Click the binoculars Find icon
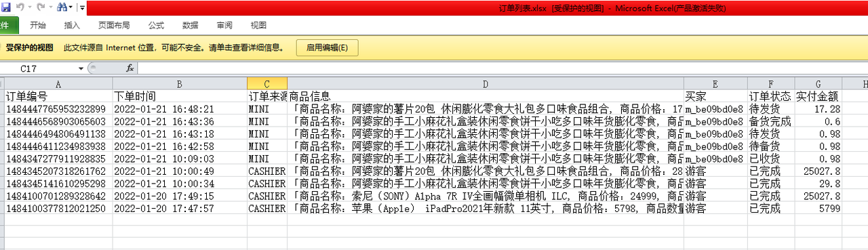 point(62,7)
